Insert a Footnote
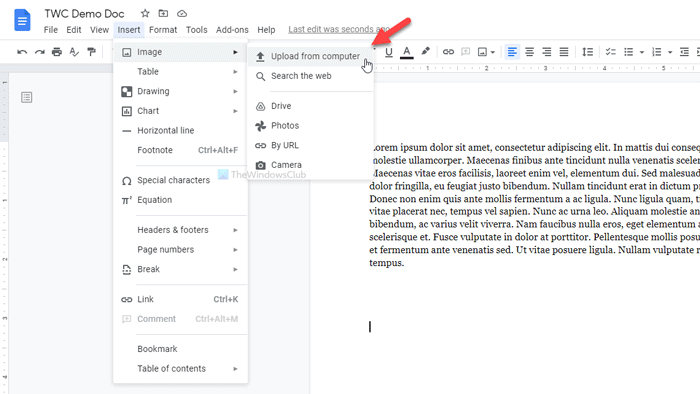 pyautogui.click(x=180, y=150)
